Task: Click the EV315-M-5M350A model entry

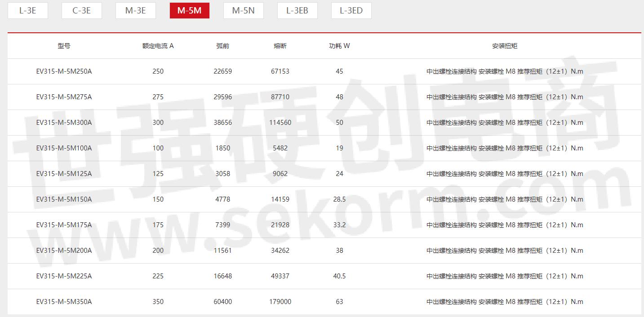Action: tap(64, 302)
